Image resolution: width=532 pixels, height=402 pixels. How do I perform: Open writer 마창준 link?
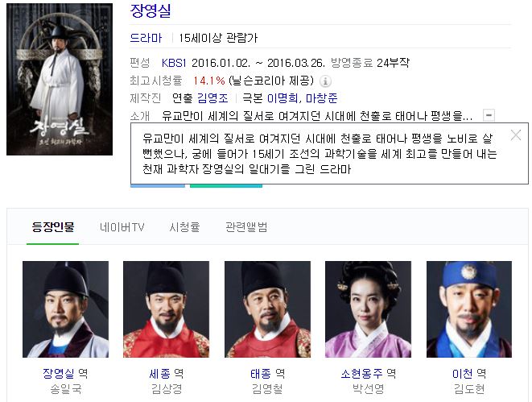click(322, 98)
